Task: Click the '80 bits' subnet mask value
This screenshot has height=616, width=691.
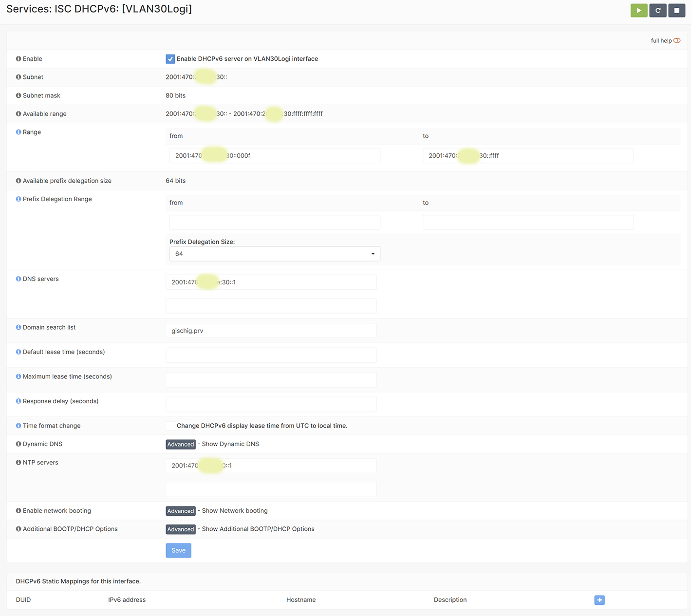Action: click(176, 95)
